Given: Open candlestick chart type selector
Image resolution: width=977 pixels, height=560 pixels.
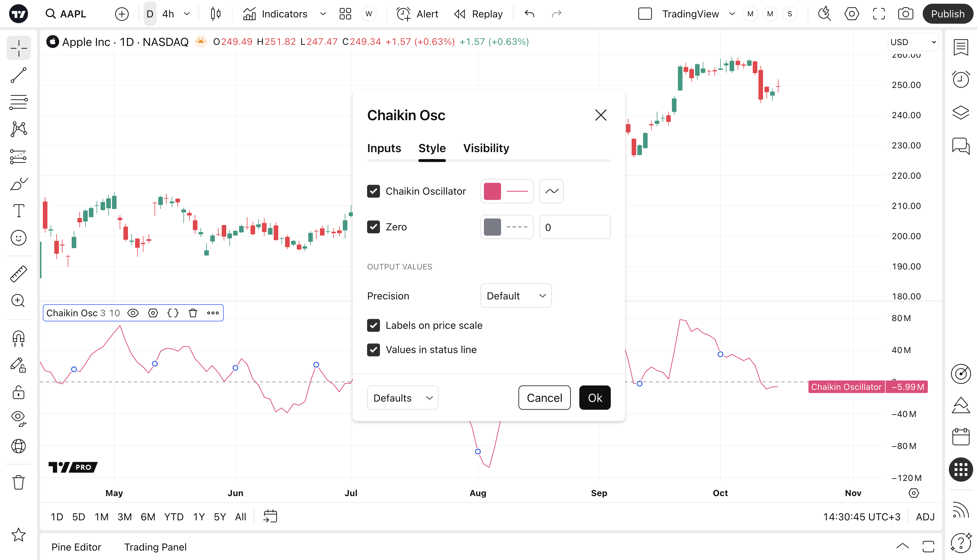Looking at the screenshot, I should coord(216,14).
